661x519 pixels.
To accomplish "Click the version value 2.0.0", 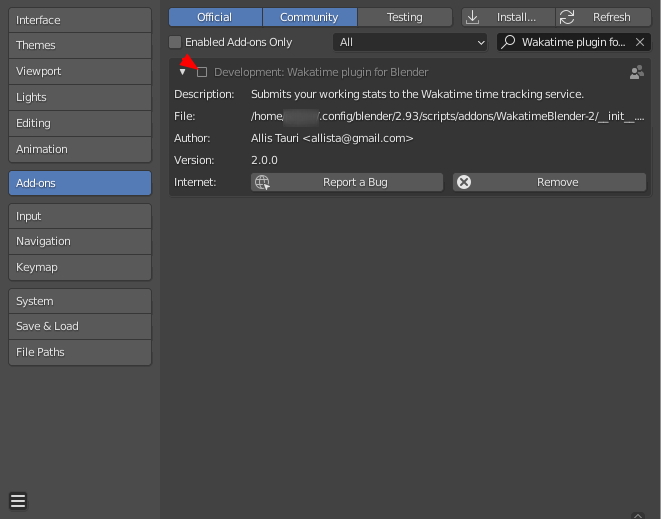I will (x=264, y=160).
